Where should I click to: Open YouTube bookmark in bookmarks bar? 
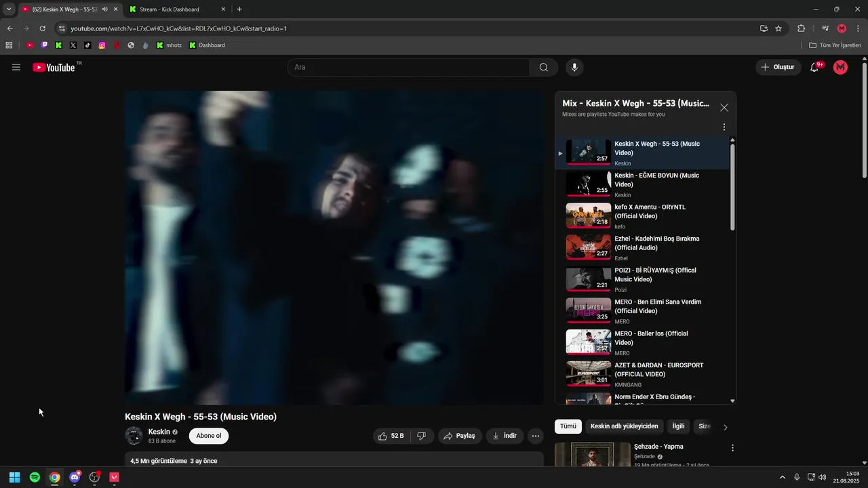30,45
